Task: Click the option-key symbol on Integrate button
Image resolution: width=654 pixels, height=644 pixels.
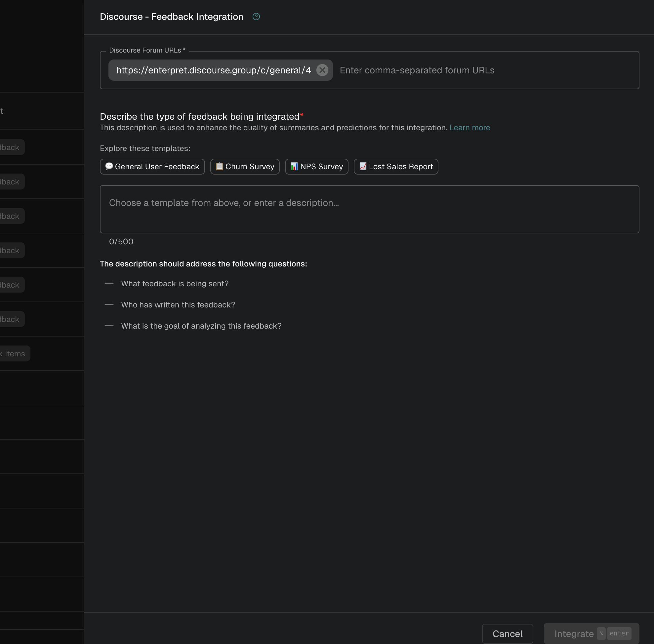Action: 601,633
